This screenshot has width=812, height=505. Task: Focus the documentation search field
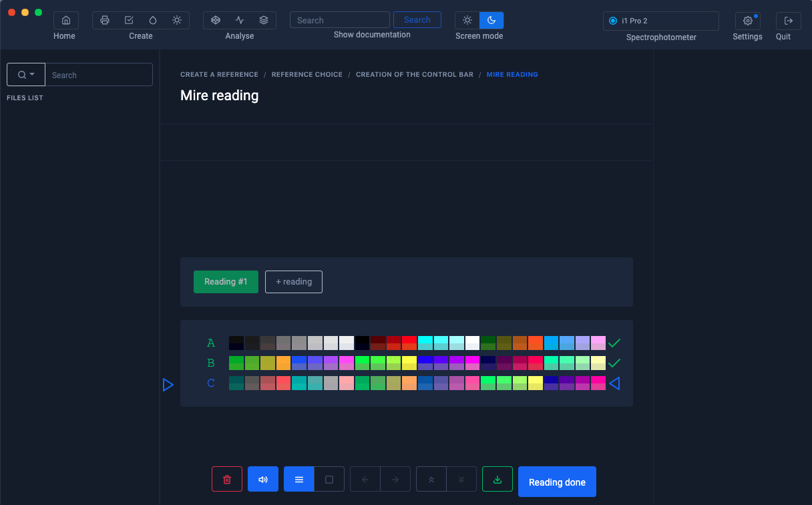click(340, 20)
